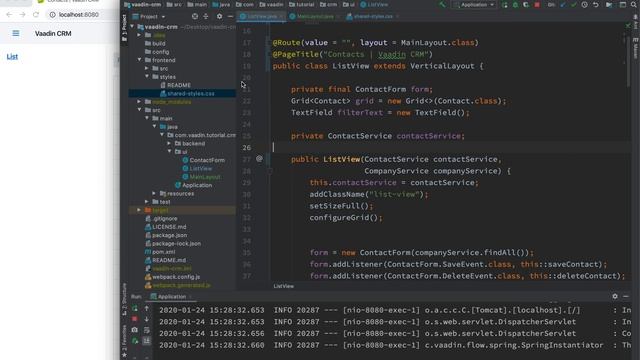This screenshot has width=640, height=360.
Task: Open the hamburger menu in Vaadin CRM browser
Action: click(x=16, y=33)
